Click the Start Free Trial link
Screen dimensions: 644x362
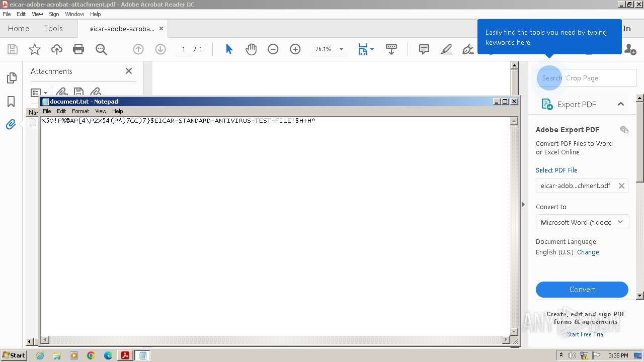[586, 334]
